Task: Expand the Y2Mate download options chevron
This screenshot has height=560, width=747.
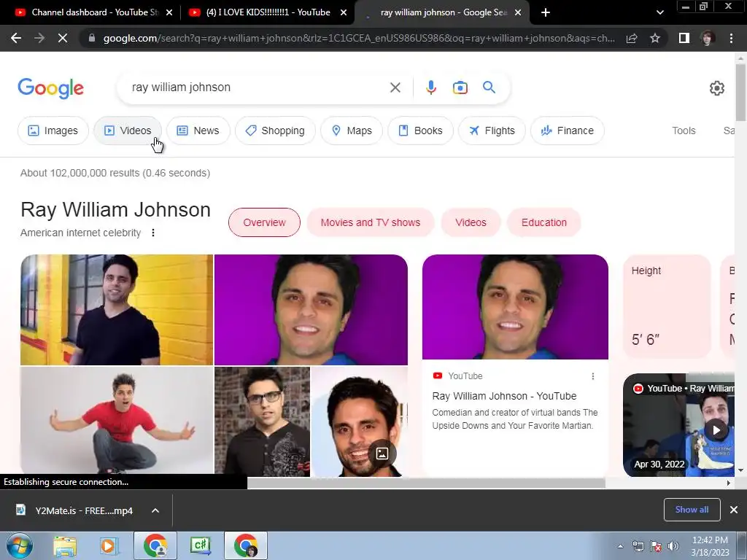Action: (x=155, y=510)
